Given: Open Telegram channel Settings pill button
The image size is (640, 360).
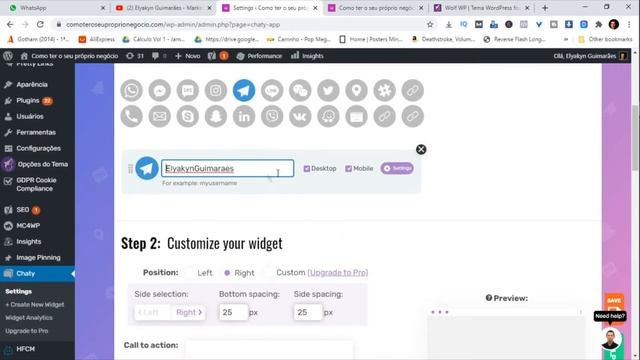Looking at the screenshot, I should [397, 168].
